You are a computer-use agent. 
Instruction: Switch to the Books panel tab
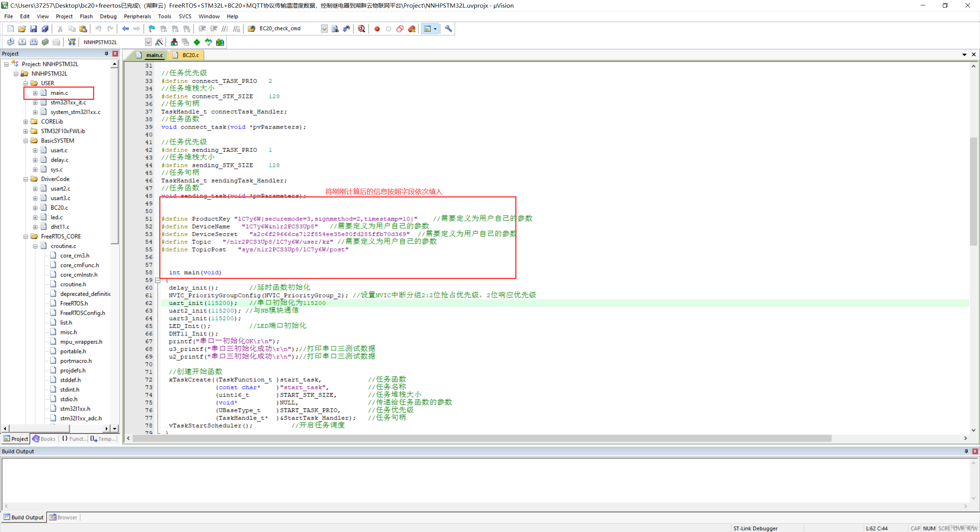tap(44, 439)
